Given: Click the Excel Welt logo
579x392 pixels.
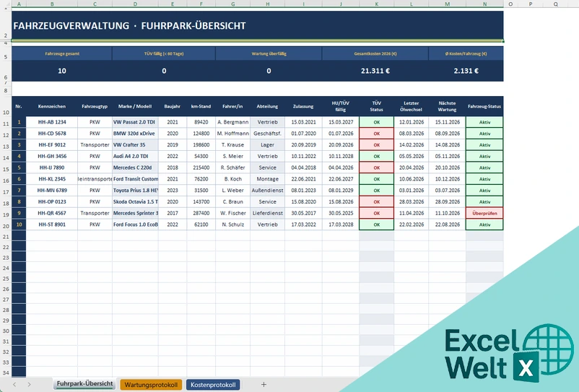Looking at the screenshot, I should pos(509,352).
